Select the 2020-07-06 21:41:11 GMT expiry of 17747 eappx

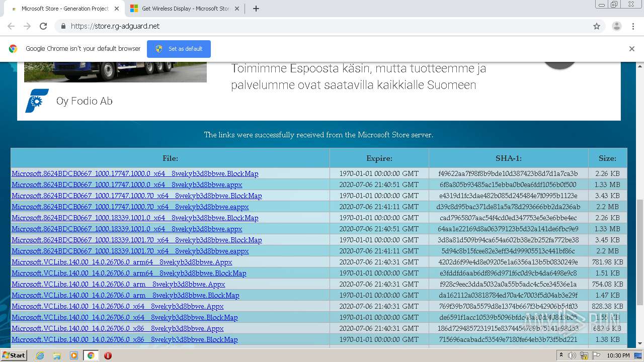[x=379, y=207]
